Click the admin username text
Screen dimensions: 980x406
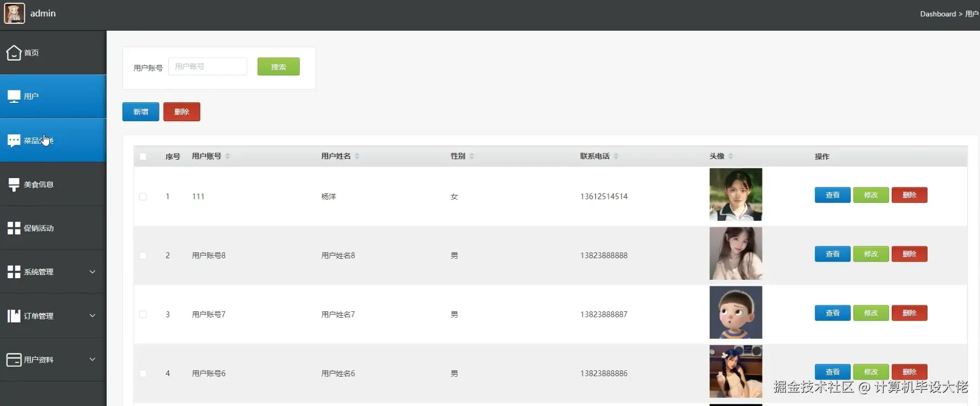[43, 13]
